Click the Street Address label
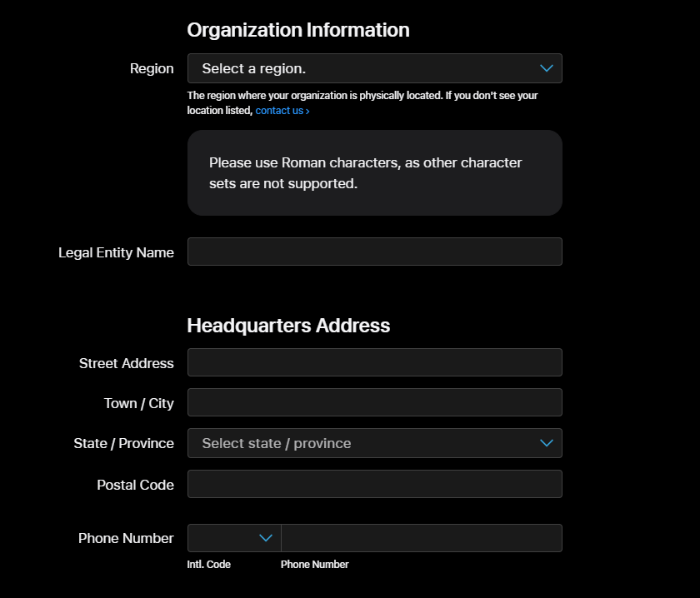Viewport: 700px width, 598px height. (x=127, y=363)
